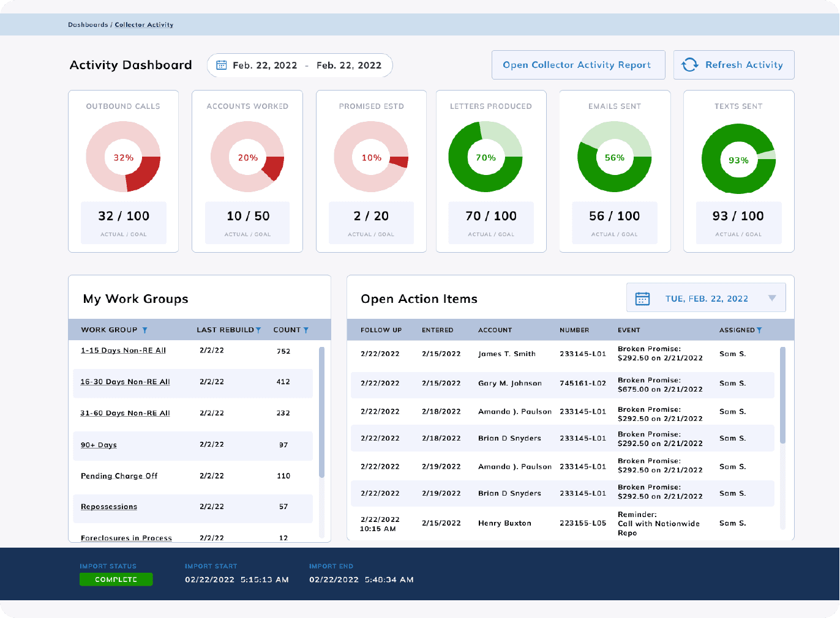This screenshot has height=618, width=840.
Task: Expand the TUE, FEB. 22, 2022 date dropdown
Action: (x=771, y=298)
